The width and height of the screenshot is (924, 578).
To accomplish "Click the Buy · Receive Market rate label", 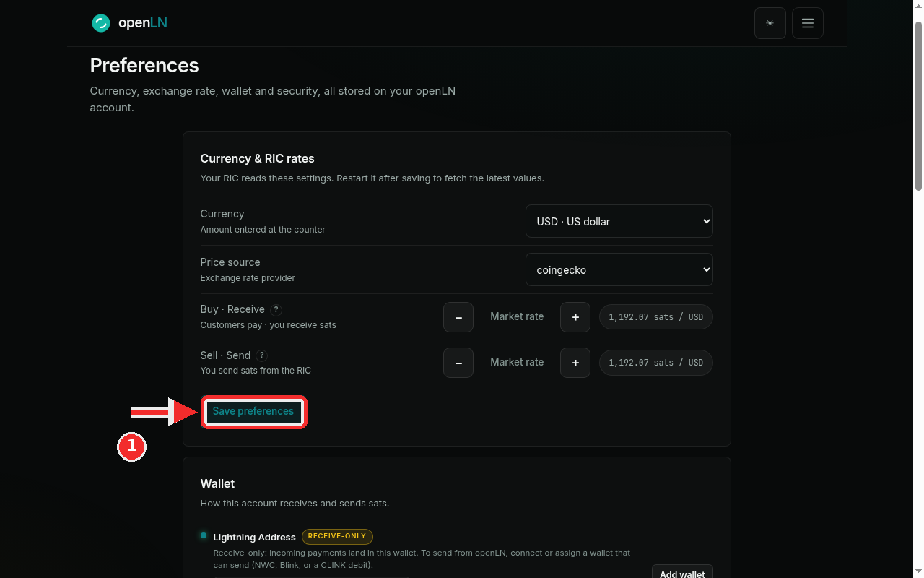I will 517,316.
